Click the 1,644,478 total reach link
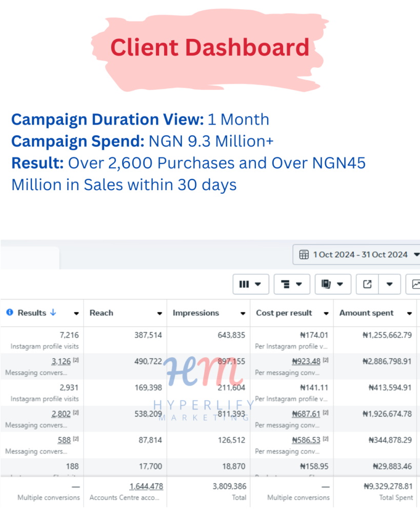 [x=146, y=487]
